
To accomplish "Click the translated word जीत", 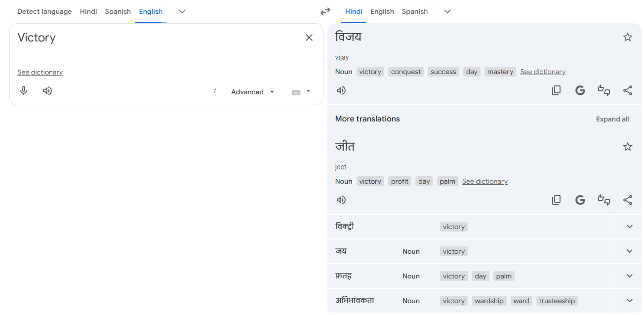I will point(345,146).
